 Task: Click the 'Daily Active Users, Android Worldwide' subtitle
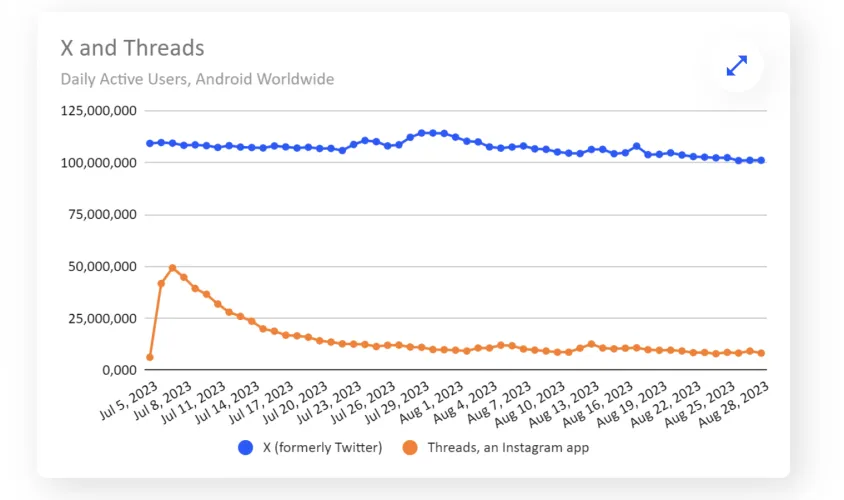(x=197, y=79)
